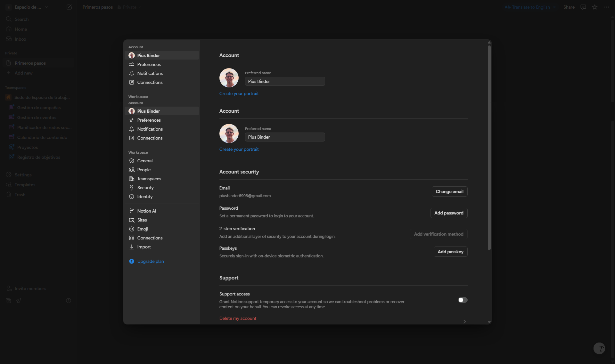Viewport: 615px width, 364px height.
Task: Expand the Delete my account chevron
Action: click(x=464, y=321)
